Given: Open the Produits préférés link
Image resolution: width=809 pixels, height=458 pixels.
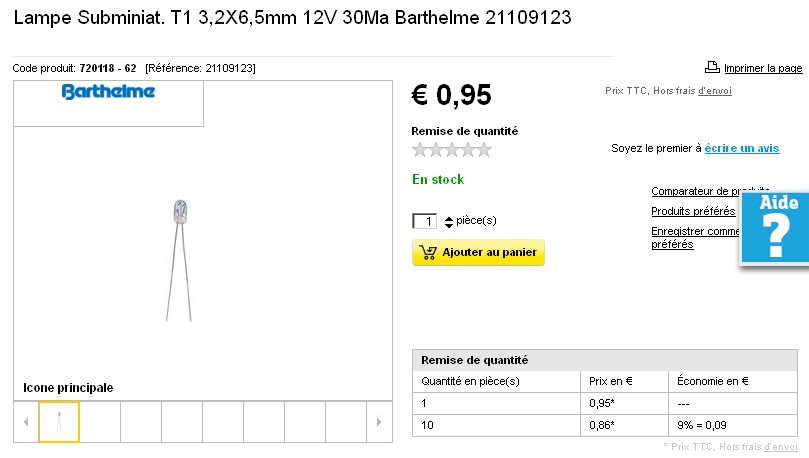Looking at the screenshot, I should coord(693,211).
